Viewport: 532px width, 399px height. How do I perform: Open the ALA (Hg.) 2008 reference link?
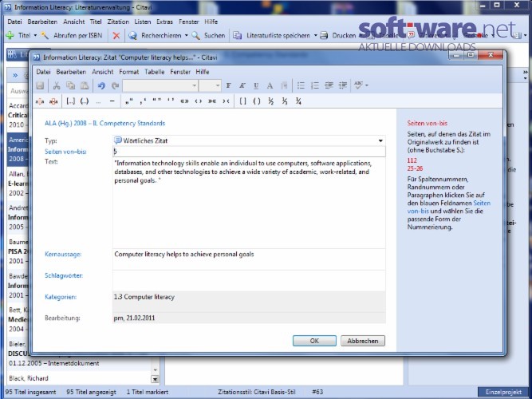click(x=104, y=123)
